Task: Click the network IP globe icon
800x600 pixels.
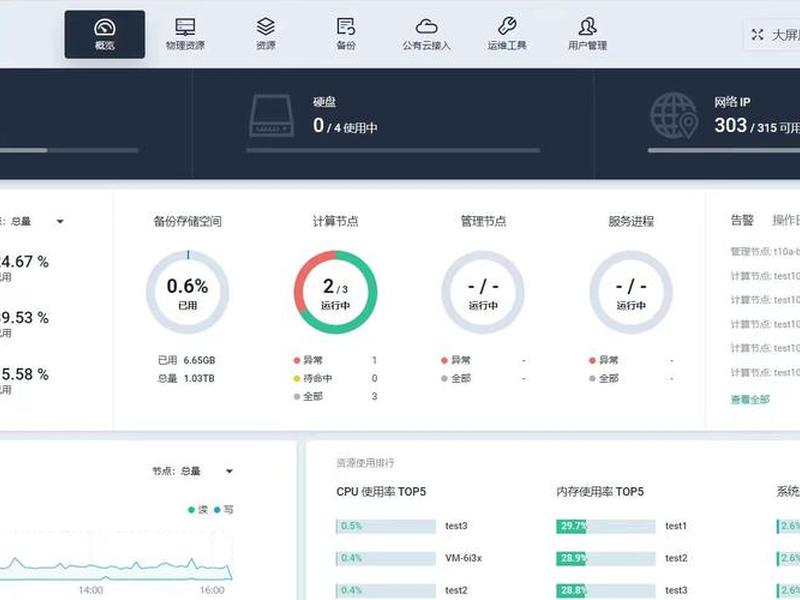Action: [x=674, y=115]
